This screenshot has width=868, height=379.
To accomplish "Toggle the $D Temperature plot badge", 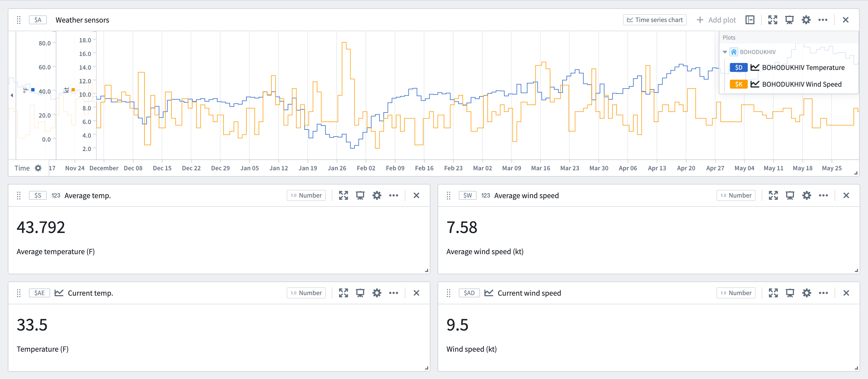I will coord(738,67).
